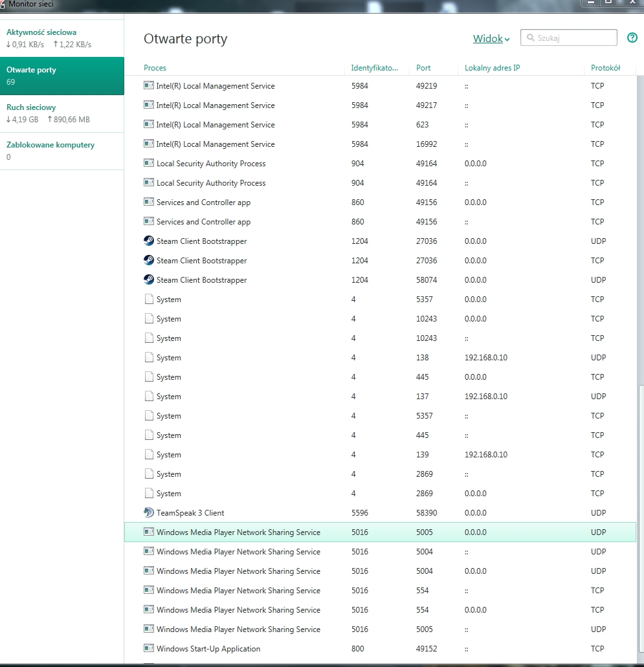This screenshot has width=644, height=667.
Task: Click the process icon on the port 16992 row
Action: pos(149,144)
